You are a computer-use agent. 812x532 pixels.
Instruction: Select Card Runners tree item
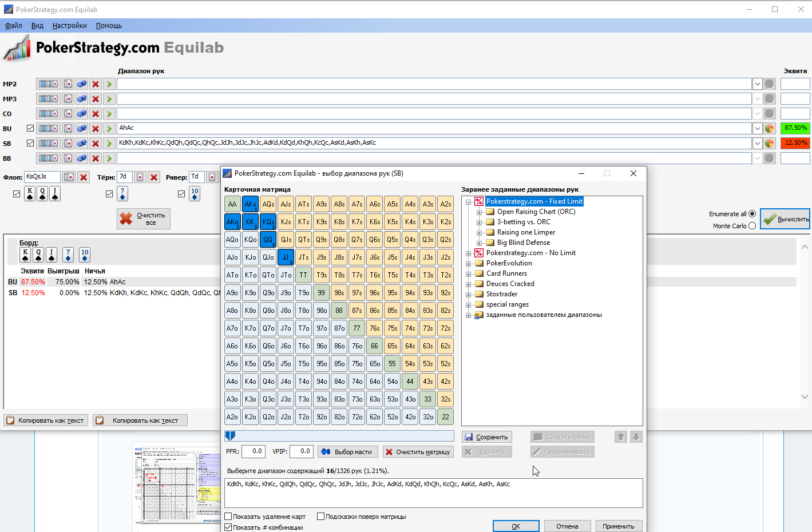(x=506, y=273)
